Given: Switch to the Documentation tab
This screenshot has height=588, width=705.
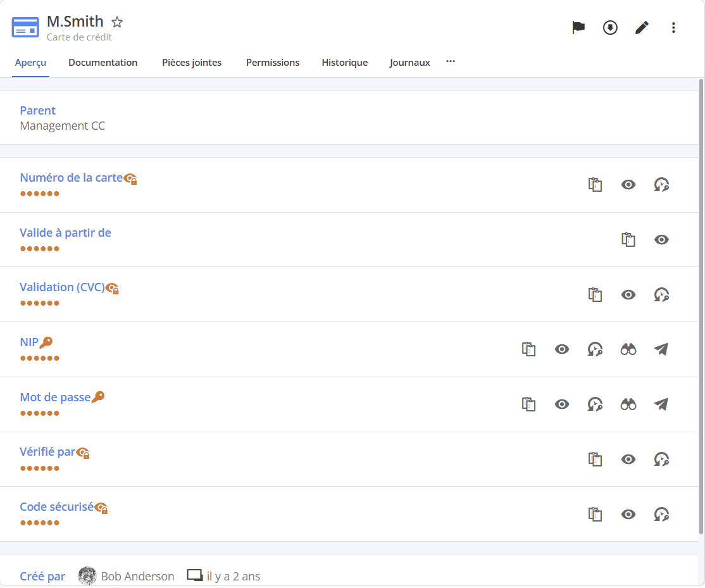Looking at the screenshot, I should tap(103, 63).
